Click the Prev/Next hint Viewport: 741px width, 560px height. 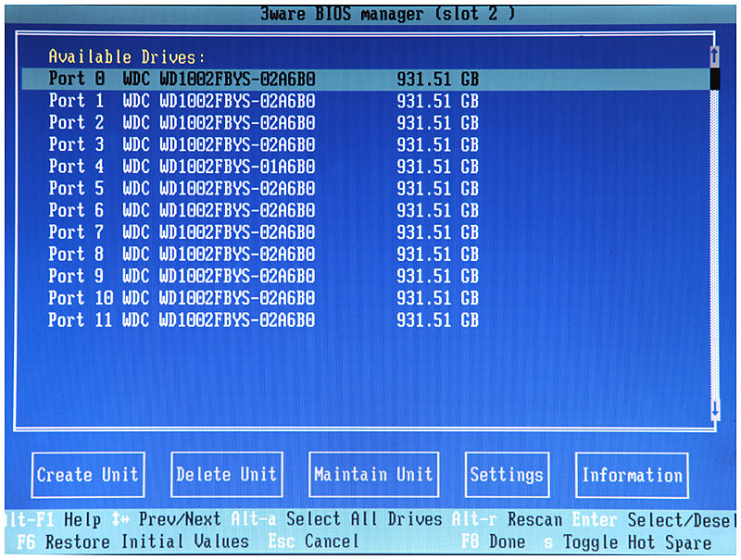point(166,519)
